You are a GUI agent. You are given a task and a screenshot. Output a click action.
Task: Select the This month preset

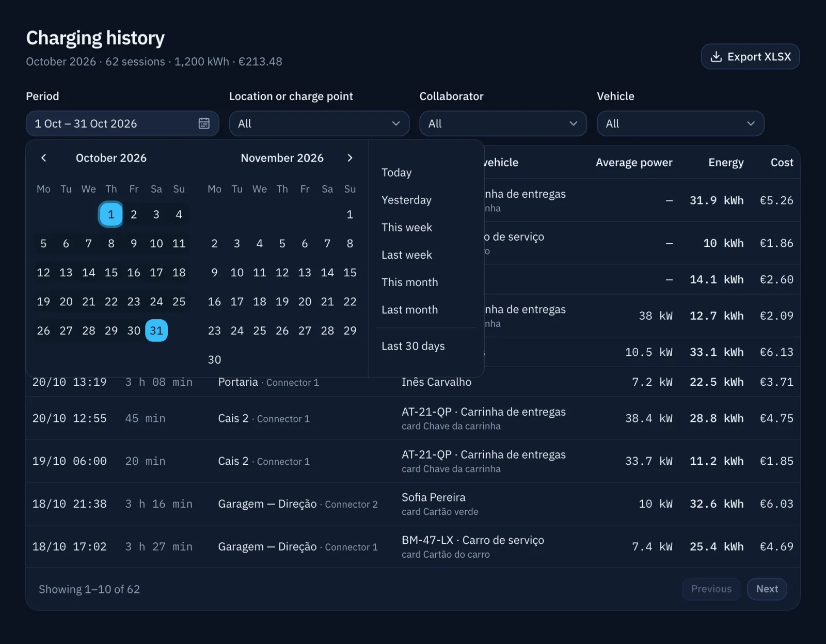(410, 282)
